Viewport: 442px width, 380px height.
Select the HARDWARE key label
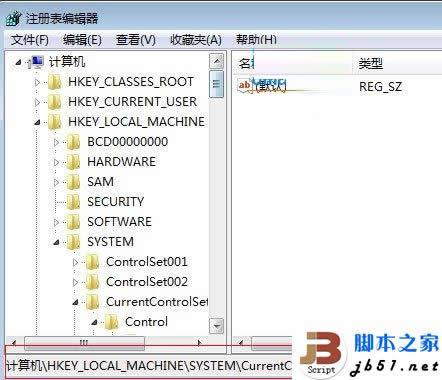(x=121, y=162)
